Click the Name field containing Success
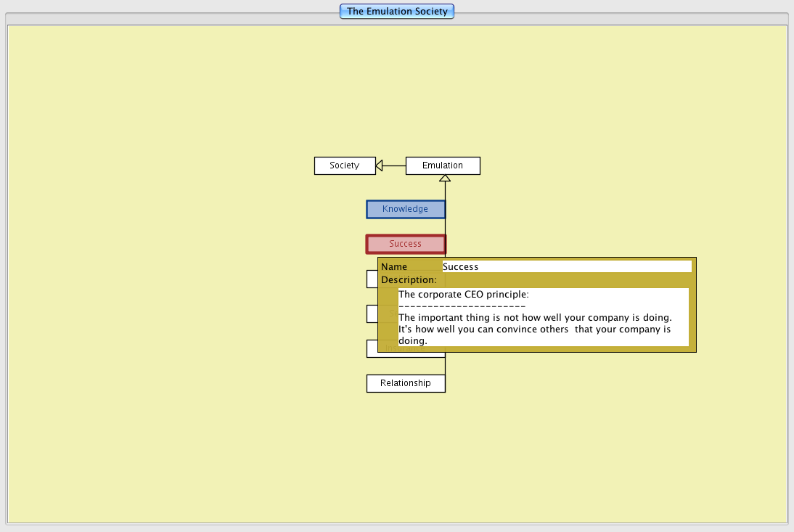Screen dimensions: 794x532 (566, 266)
